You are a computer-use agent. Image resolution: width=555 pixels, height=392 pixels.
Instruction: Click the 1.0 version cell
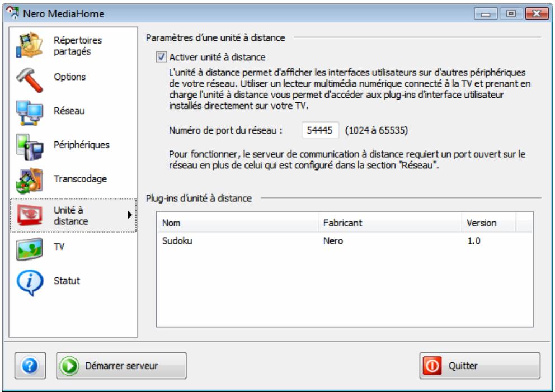473,241
